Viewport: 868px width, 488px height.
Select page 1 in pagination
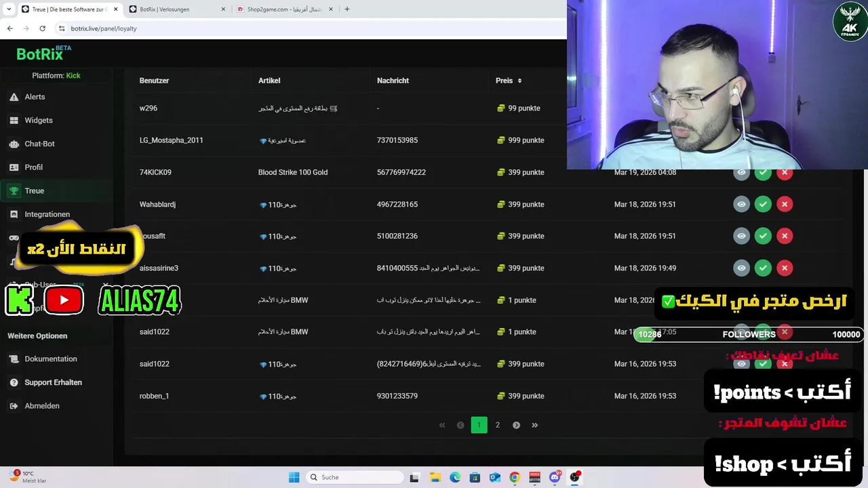(479, 425)
